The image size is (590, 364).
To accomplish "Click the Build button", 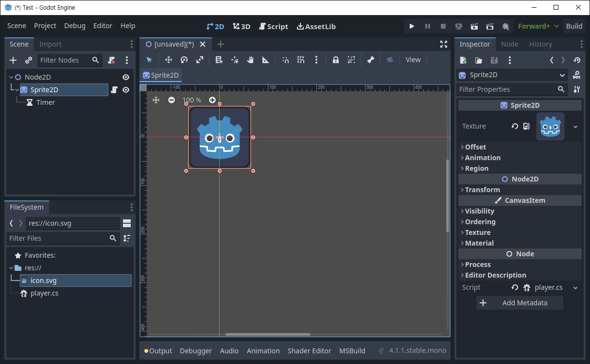I will click(574, 26).
